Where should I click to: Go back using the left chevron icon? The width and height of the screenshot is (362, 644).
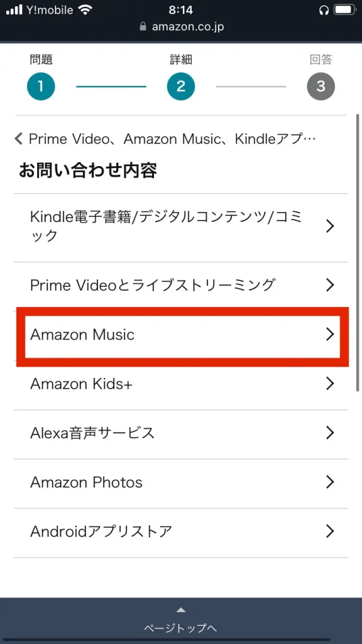point(18,139)
